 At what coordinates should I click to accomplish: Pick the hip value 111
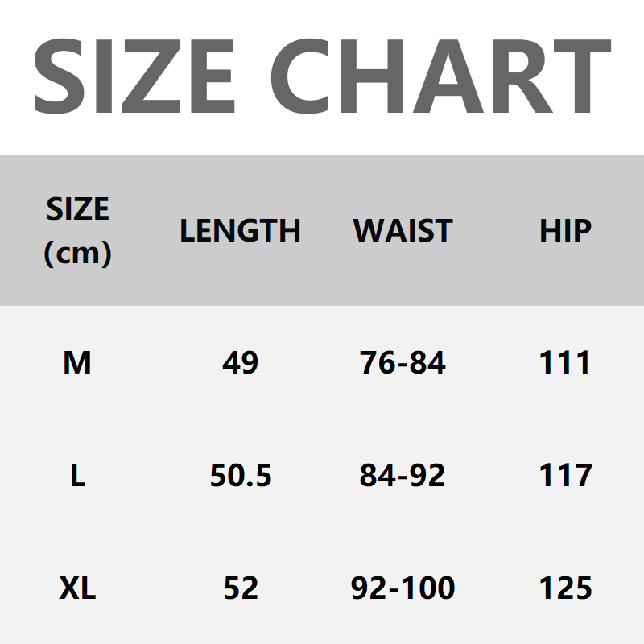pyautogui.click(x=565, y=364)
